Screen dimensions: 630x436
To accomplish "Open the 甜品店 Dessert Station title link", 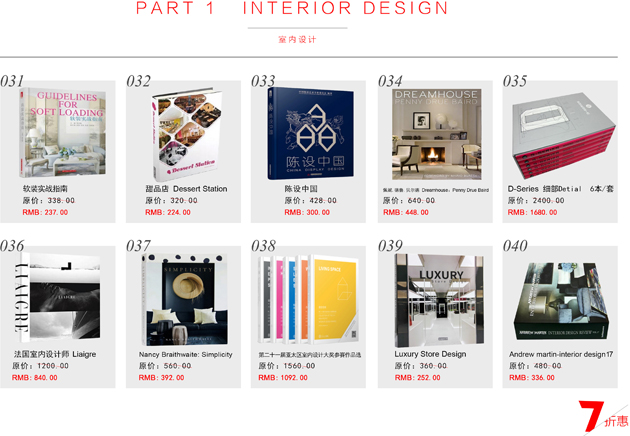I will tap(186, 188).
